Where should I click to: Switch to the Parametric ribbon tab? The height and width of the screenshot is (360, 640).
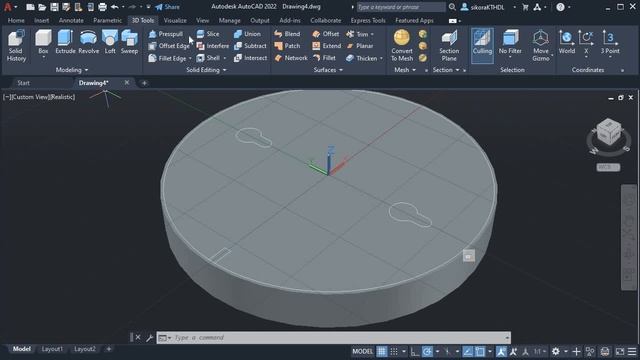[107, 20]
